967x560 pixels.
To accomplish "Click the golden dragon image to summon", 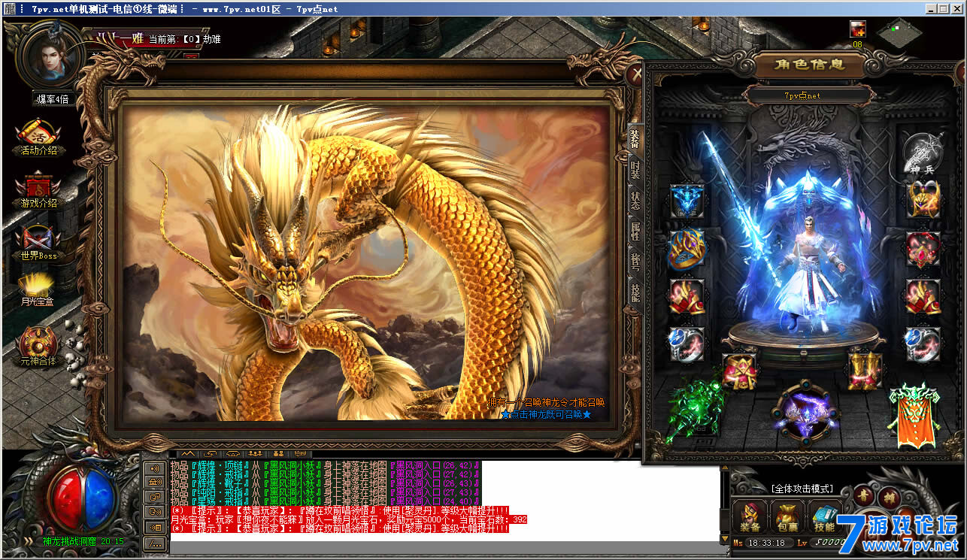I will 365,262.
